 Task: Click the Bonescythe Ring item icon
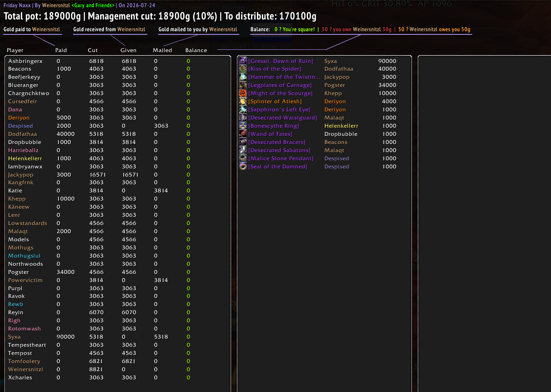point(243,126)
